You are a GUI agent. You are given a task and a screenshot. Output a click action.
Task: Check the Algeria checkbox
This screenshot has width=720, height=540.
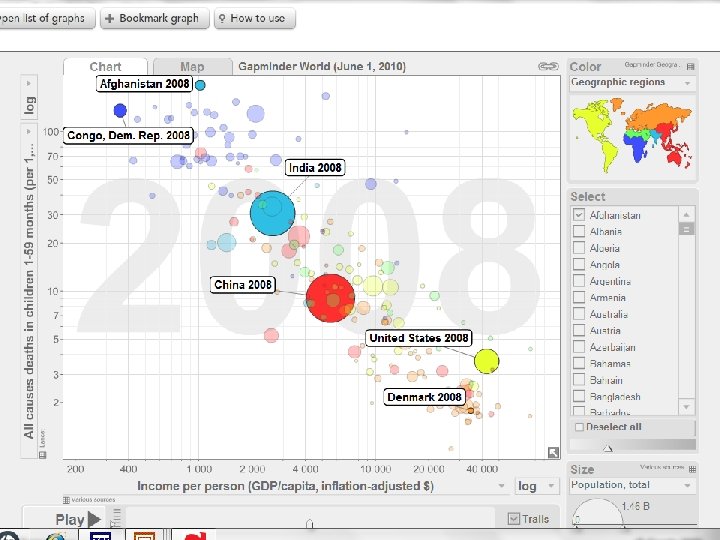[x=579, y=248]
